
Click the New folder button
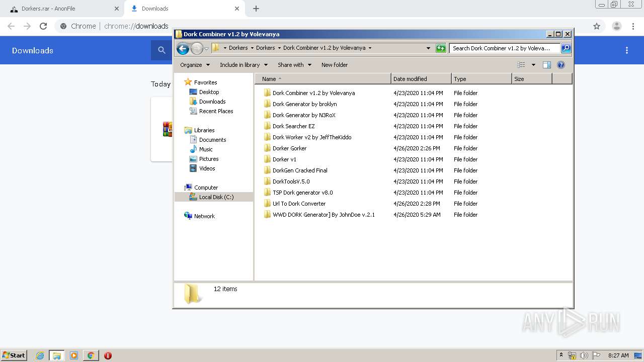(335, 65)
